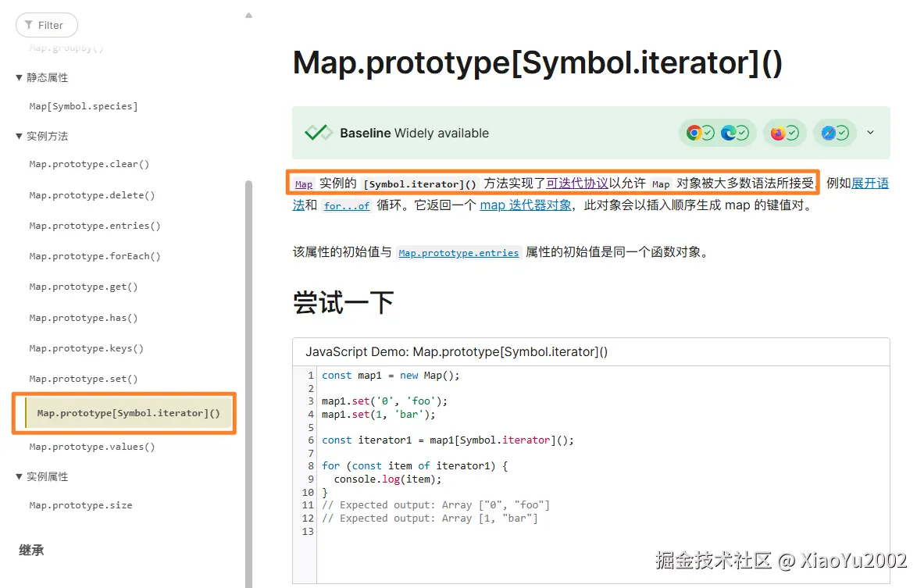Click the Chrome browser compatibility icon
The height and width of the screenshot is (588, 924).
click(x=694, y=134)
